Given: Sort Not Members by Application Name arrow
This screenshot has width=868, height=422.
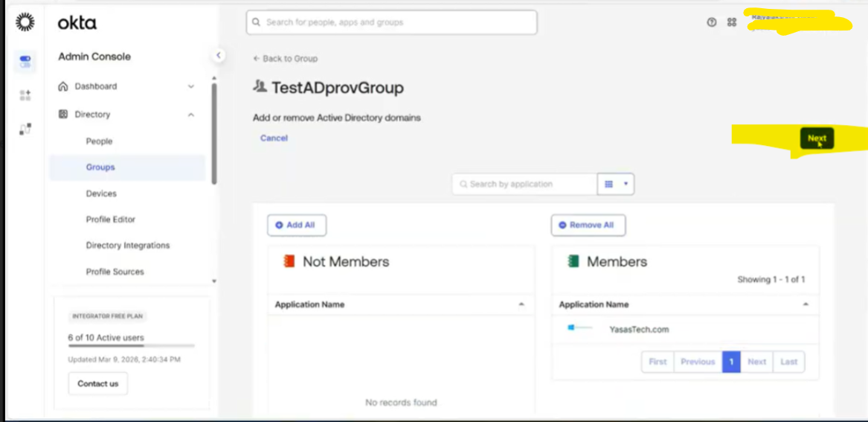Looking at the screenshot, I should (521, 304).
